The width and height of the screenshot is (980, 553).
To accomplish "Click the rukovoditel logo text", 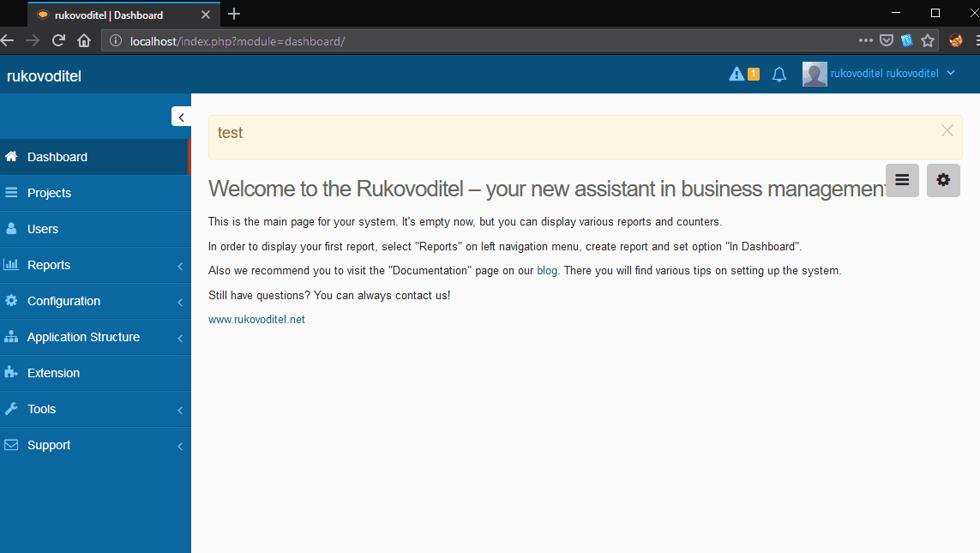I will coord(44,76).
